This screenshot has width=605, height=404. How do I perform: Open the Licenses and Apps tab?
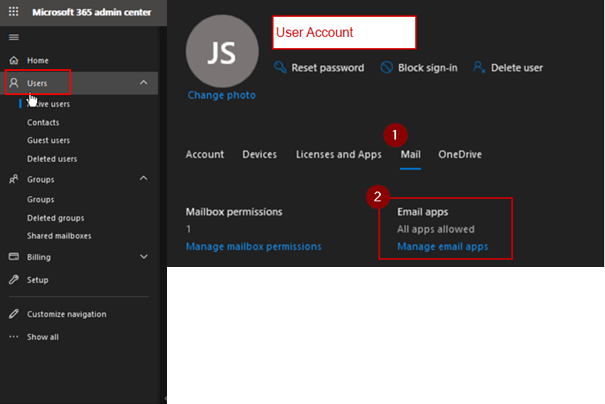pyautogui.click(x=339, y=155)
